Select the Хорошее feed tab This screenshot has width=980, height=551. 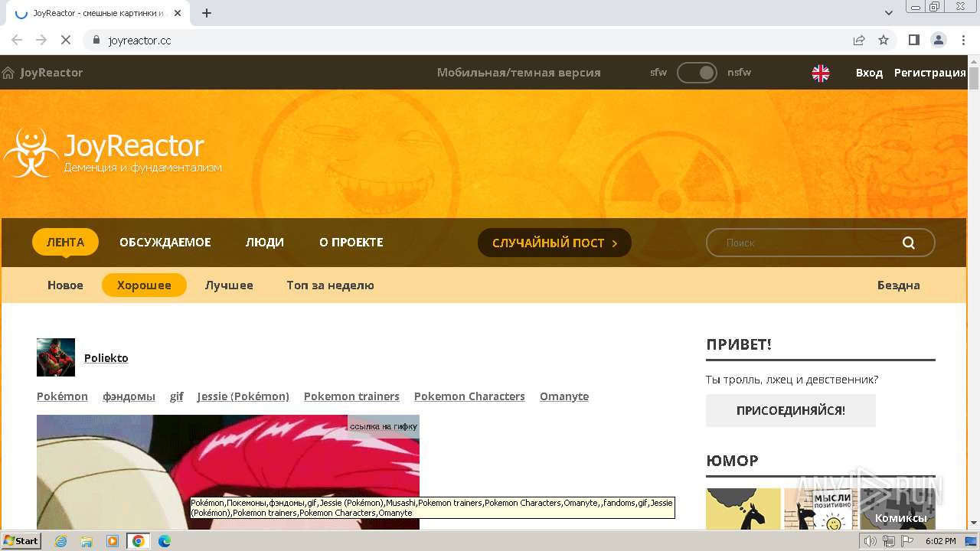point(144,285)
